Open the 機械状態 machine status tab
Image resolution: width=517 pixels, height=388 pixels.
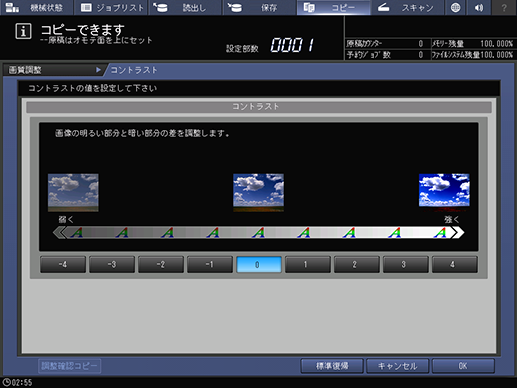pyautogui.click(x=36, y=7)
